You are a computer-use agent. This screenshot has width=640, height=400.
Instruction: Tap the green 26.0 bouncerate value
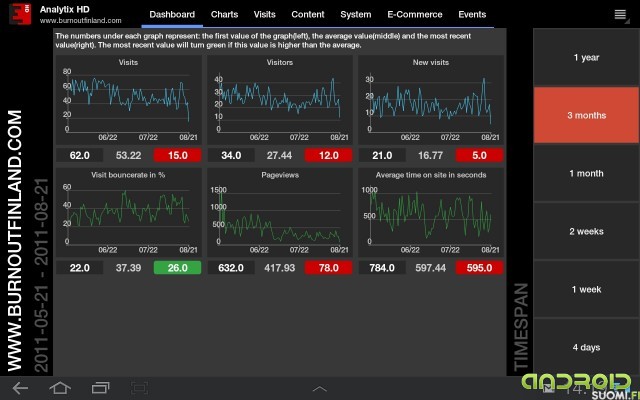(x=178, y=268)
